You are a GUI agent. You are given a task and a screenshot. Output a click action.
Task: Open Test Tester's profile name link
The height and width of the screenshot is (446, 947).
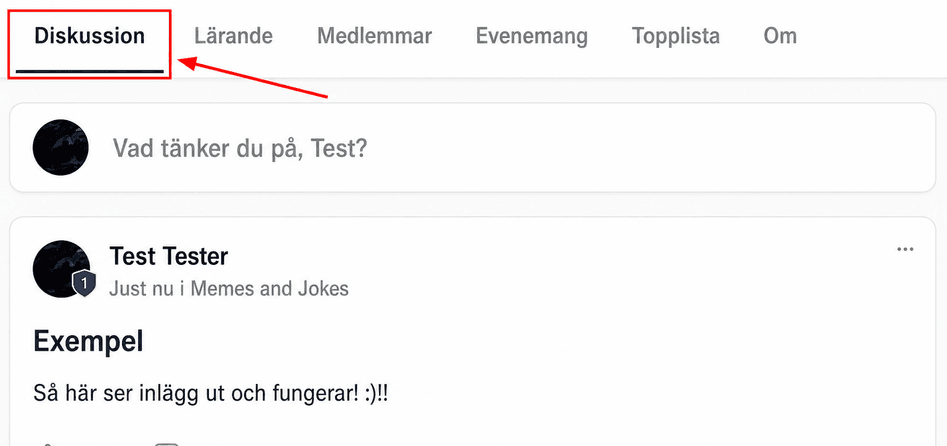pos(169,257)
